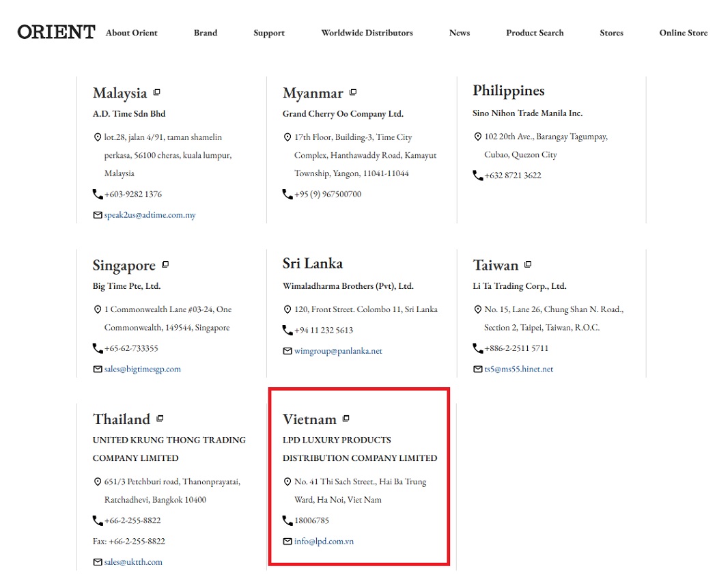Click location pin icon in Thailand card

pos(98,482)
